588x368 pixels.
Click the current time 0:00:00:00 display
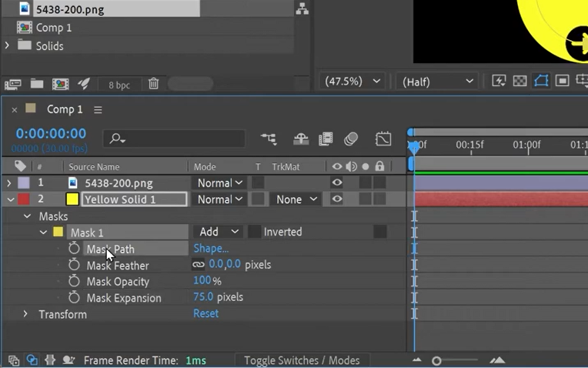51,133
